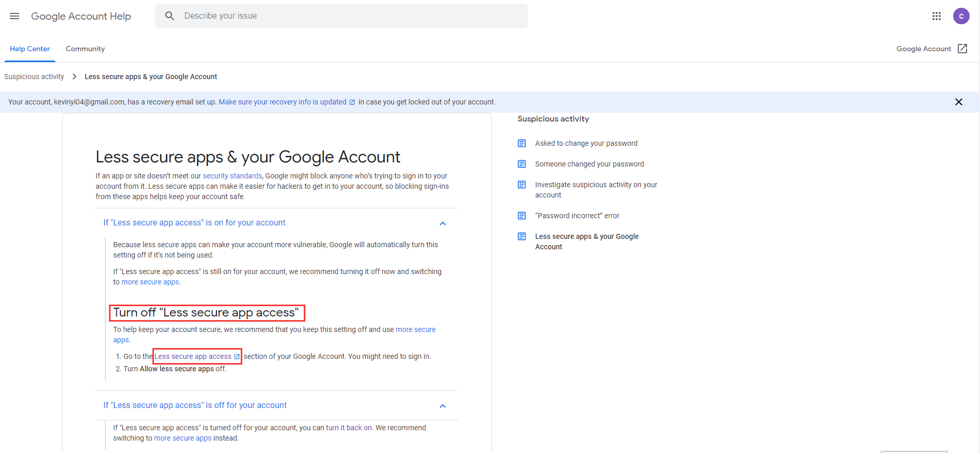Click article icon for Asked to change your password
Viewport: 980px width, 453px height.
coord(522,143)
